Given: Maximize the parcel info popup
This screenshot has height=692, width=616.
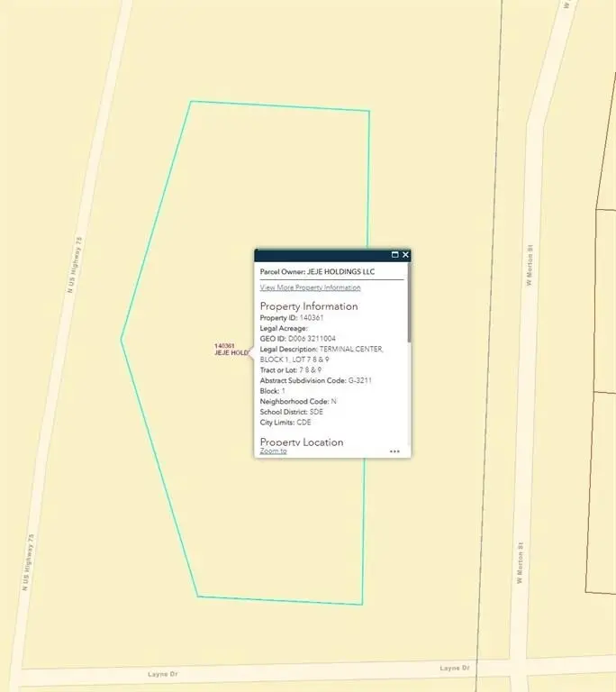Looking at the screenshot, I should tap(394, 255).
